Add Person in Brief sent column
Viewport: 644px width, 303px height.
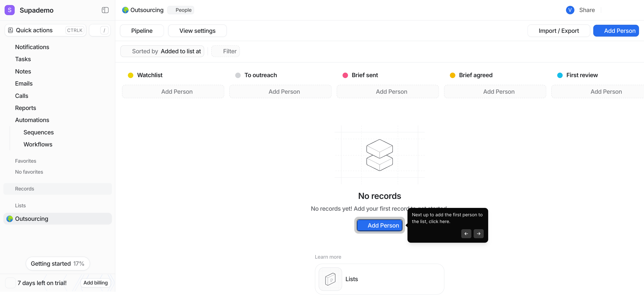388,92
